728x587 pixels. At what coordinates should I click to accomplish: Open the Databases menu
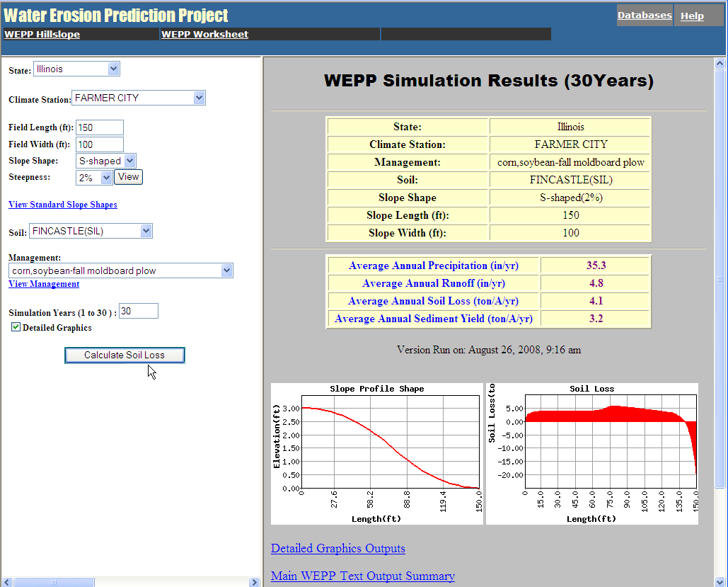645,16
